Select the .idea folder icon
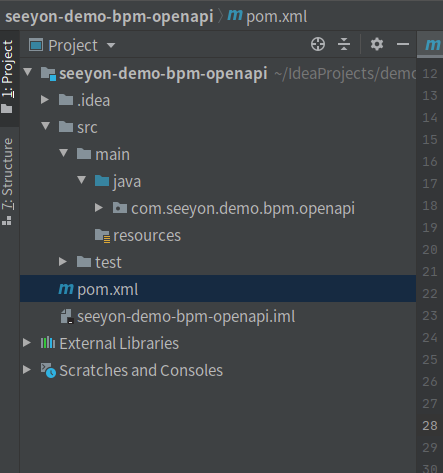The height and width of the screenshot is (473, 443). pos(66,100)
